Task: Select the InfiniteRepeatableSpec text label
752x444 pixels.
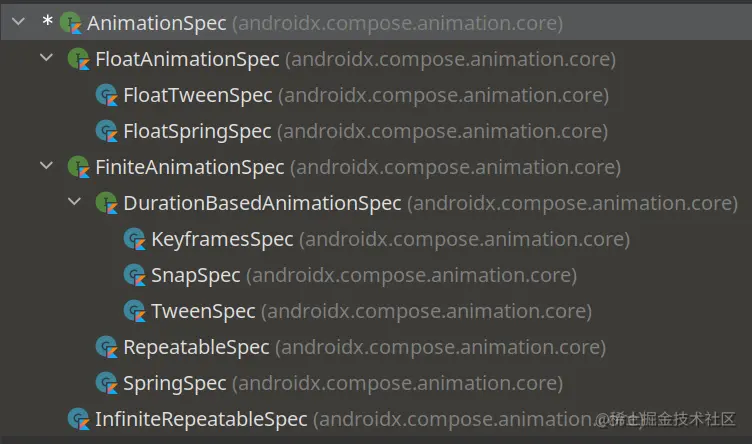Action: pyautogui.click(x=201, y=419)
